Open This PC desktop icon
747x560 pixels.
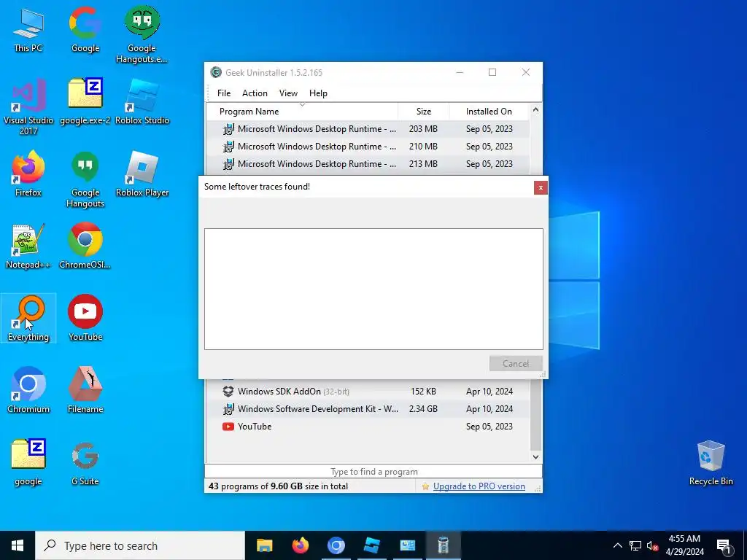(28, 29)
